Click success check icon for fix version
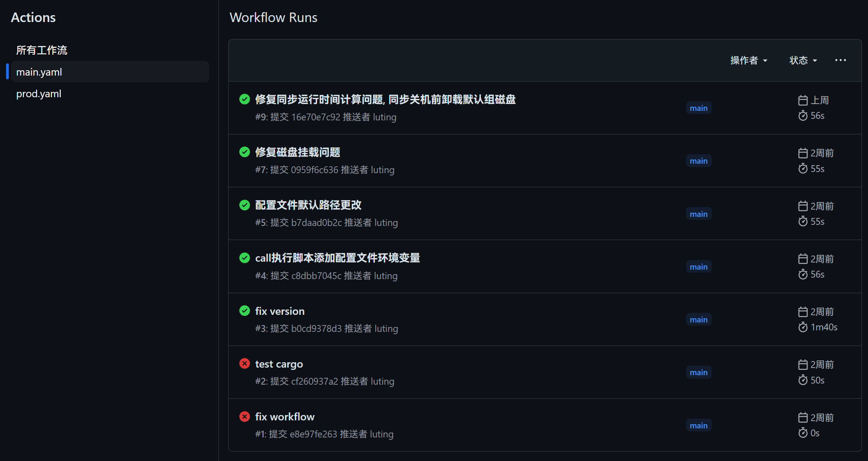Screen dimensions: 868x461 pyautogui.click(x=245, y=311)
